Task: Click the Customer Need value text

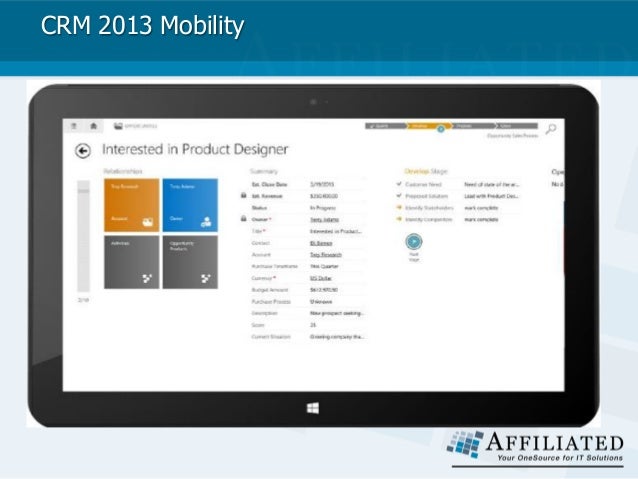Action: coord(492,184)
